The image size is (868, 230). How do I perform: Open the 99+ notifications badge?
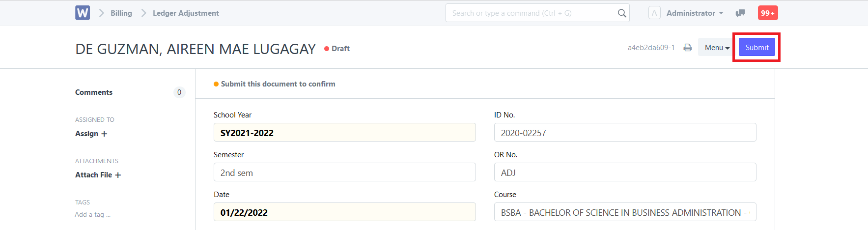[x=768, y=13]
